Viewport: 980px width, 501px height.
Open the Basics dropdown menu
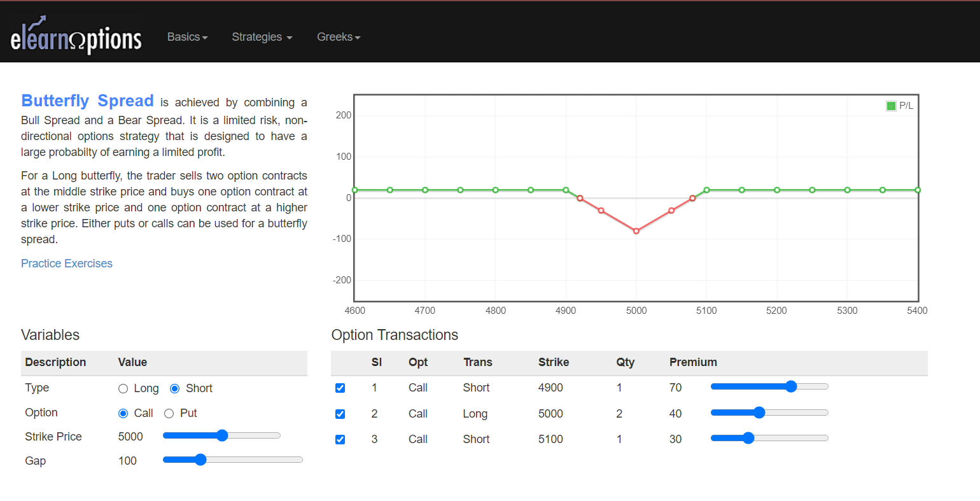pos(187,37)
